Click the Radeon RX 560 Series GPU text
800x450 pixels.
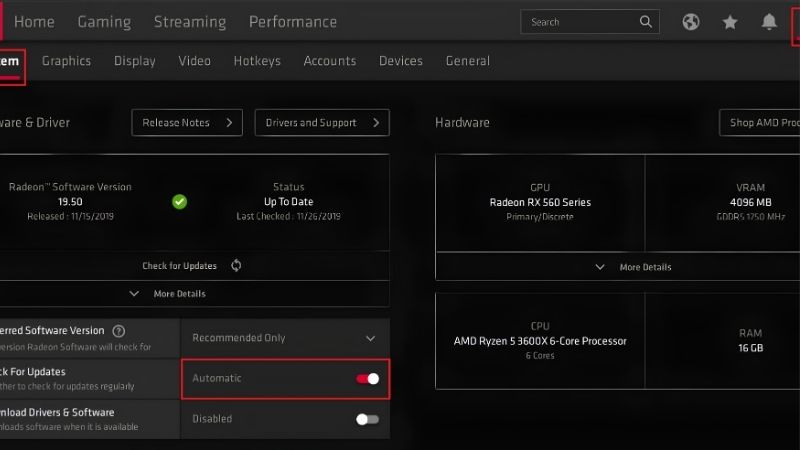coord(540,203)
